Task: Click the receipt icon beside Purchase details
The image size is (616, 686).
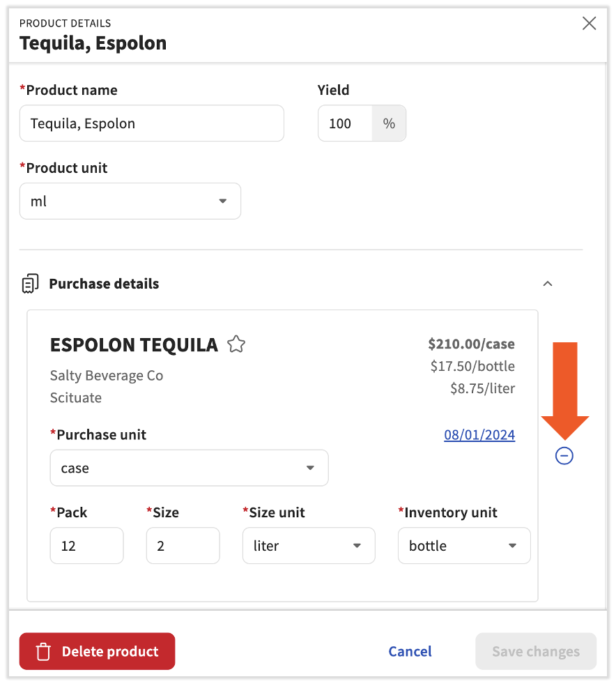Action: click(30, 284)
